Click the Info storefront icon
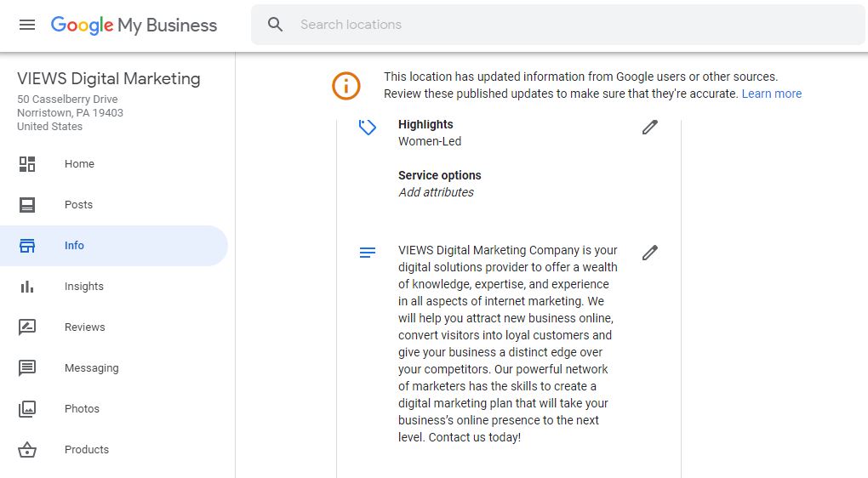868x478 pixels. [27, 246]
